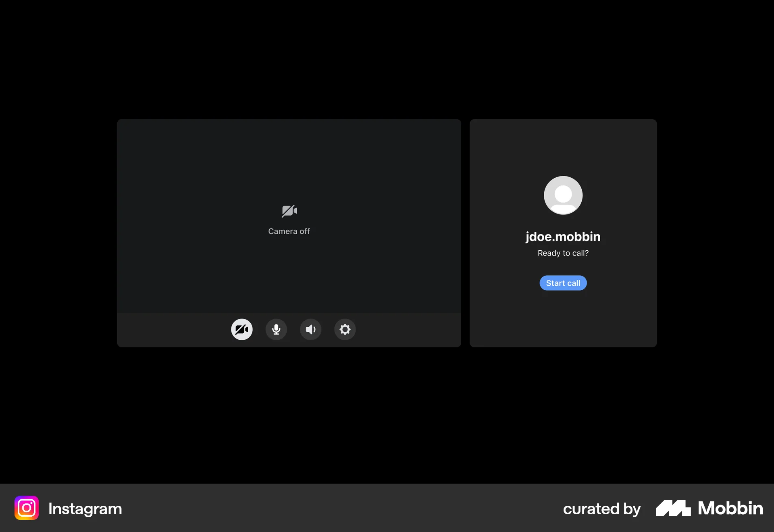
Task: Select the curated by text at bottom
Action: pyautogui.click(x=601, y=508)
